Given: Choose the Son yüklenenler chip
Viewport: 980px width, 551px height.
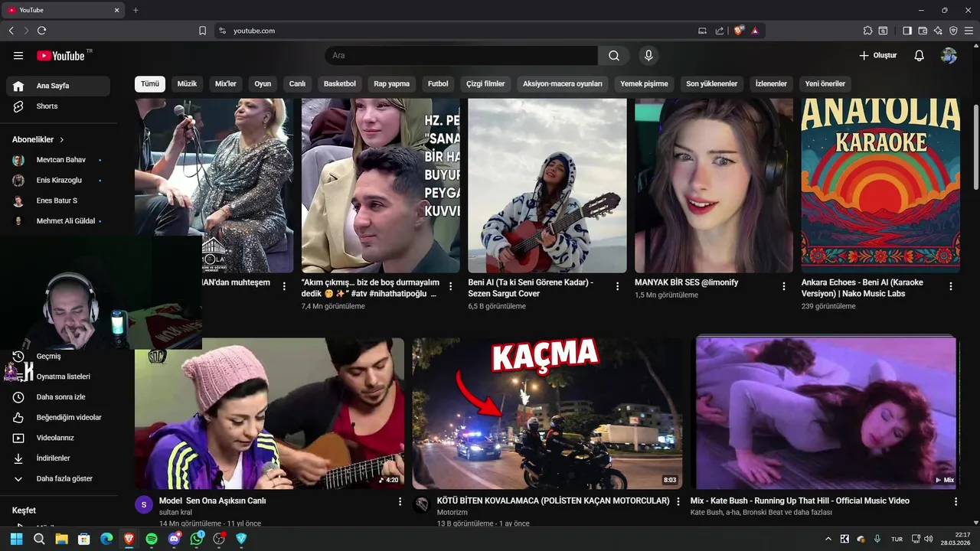Looking at the screenshot, I should (x=712, y=83).
